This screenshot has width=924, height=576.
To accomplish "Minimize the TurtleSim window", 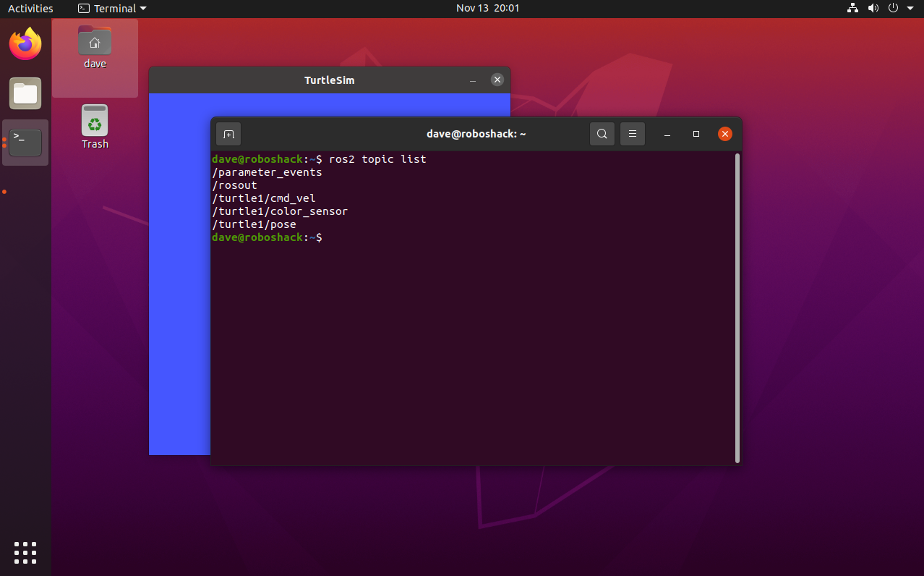I will click(x=472, y=80).
